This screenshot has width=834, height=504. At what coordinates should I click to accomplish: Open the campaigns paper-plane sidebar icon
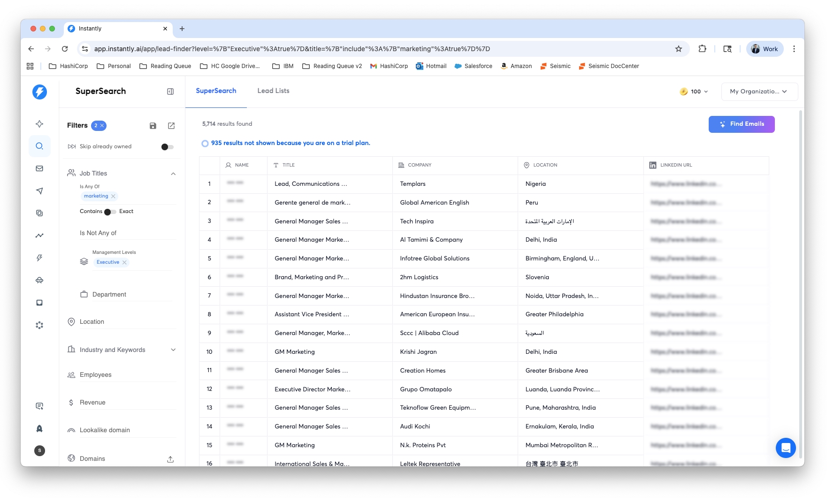(39, 191)
